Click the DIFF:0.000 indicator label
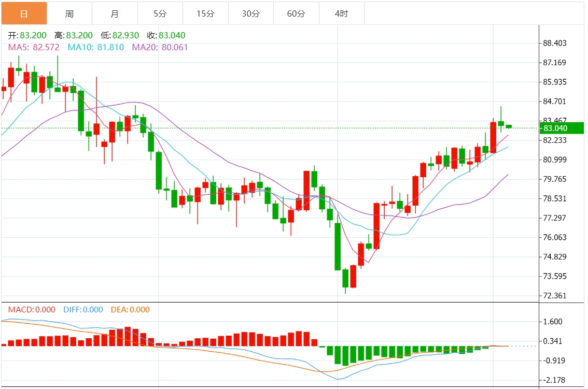 coord(83,310)
